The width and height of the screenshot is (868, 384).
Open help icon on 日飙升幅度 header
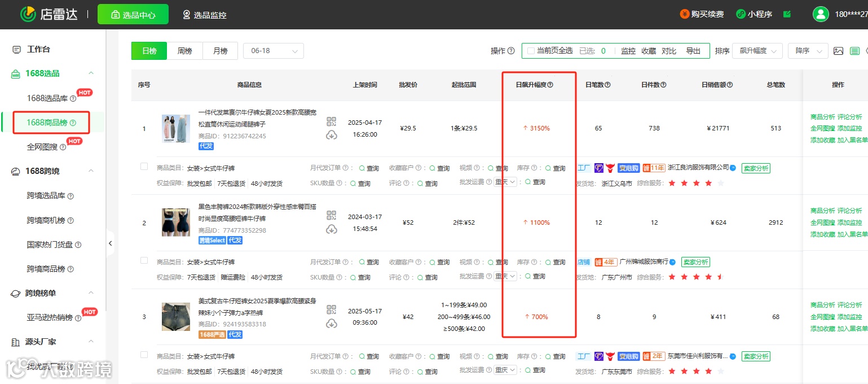click(550, 85)
